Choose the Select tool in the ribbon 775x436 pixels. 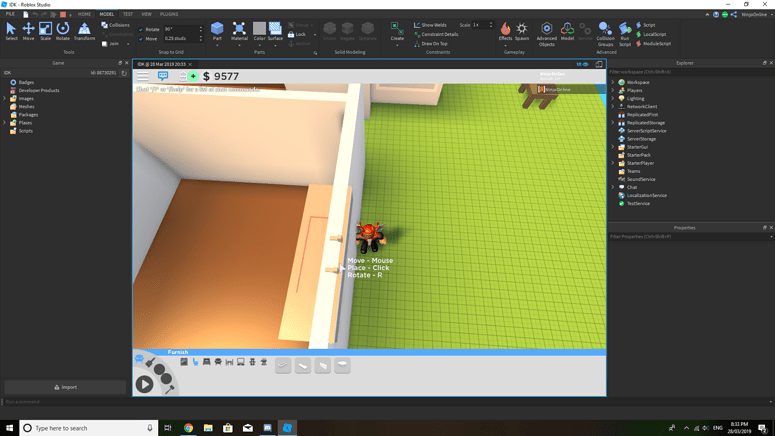(x=11, y=31)
